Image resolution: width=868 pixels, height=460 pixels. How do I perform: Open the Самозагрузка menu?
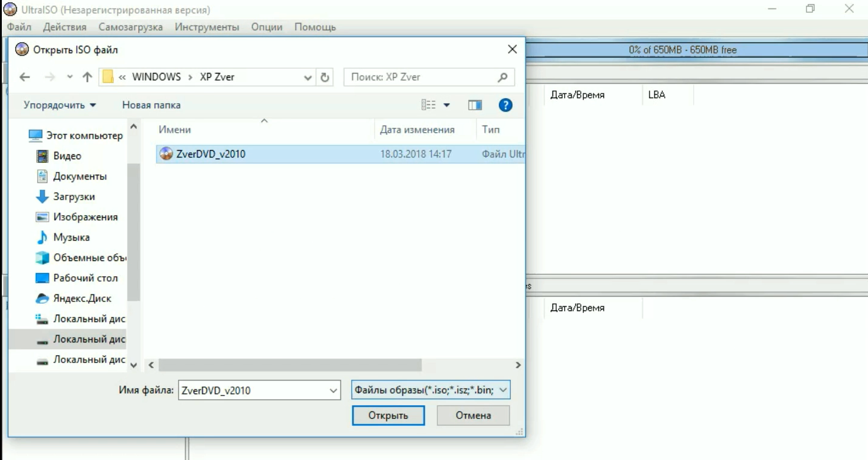coord(131,27)
